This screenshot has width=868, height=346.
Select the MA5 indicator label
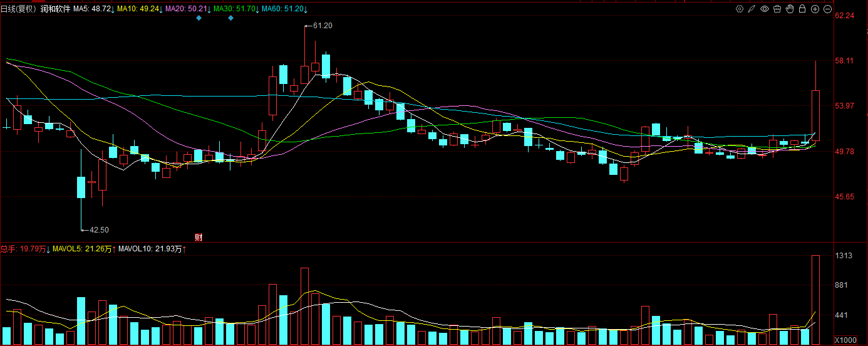coord(94,9)
